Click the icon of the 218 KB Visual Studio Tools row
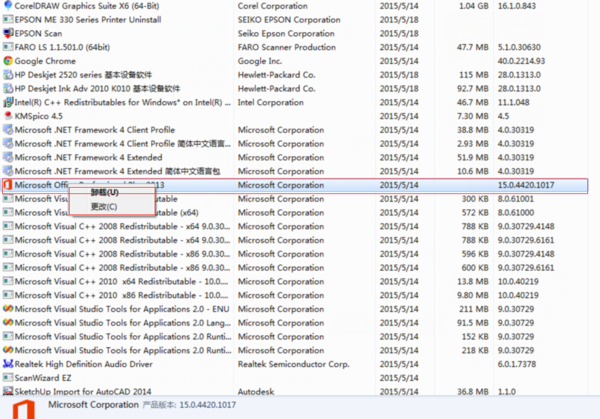Viewport: 600px width, 419px height. click(x=8, y=350)
